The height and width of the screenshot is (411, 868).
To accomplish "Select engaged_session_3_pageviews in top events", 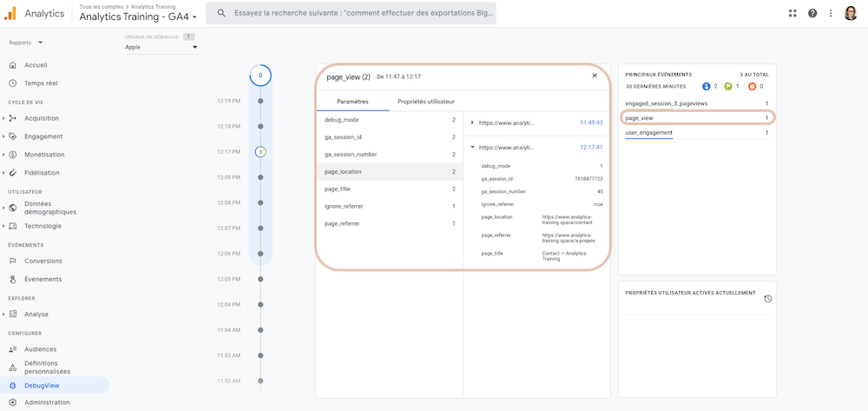I will click(696, 103).
